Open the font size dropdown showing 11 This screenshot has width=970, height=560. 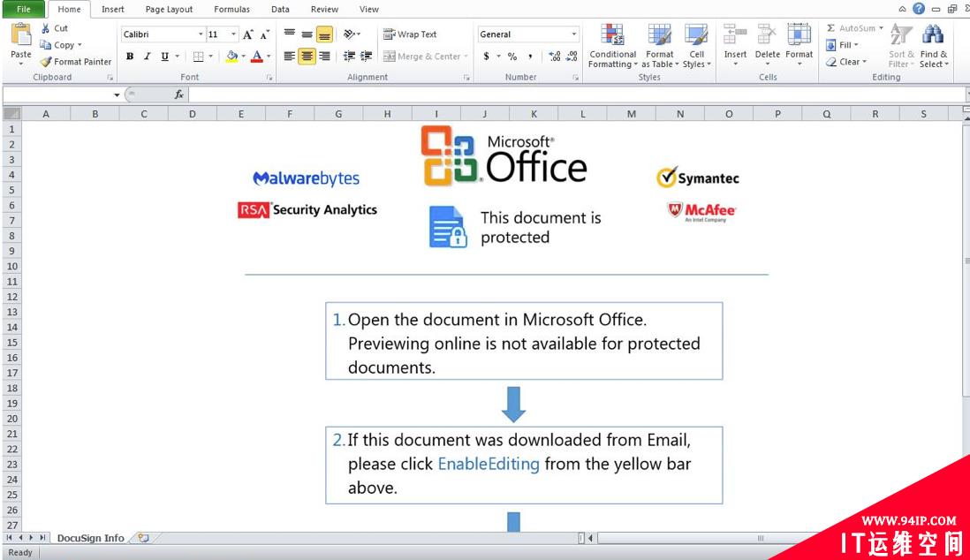coord(233,34)
